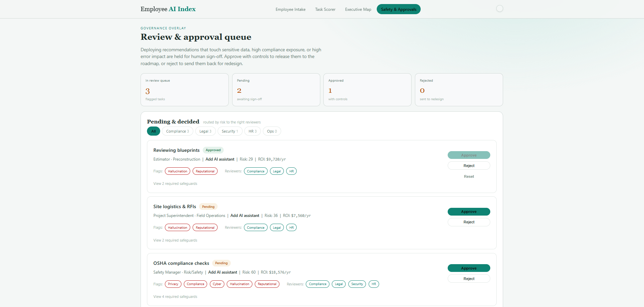Click HR reviewer on OSHA compliance checks
The height and width of the screenshot is (307, 644).
click(374, 284)
